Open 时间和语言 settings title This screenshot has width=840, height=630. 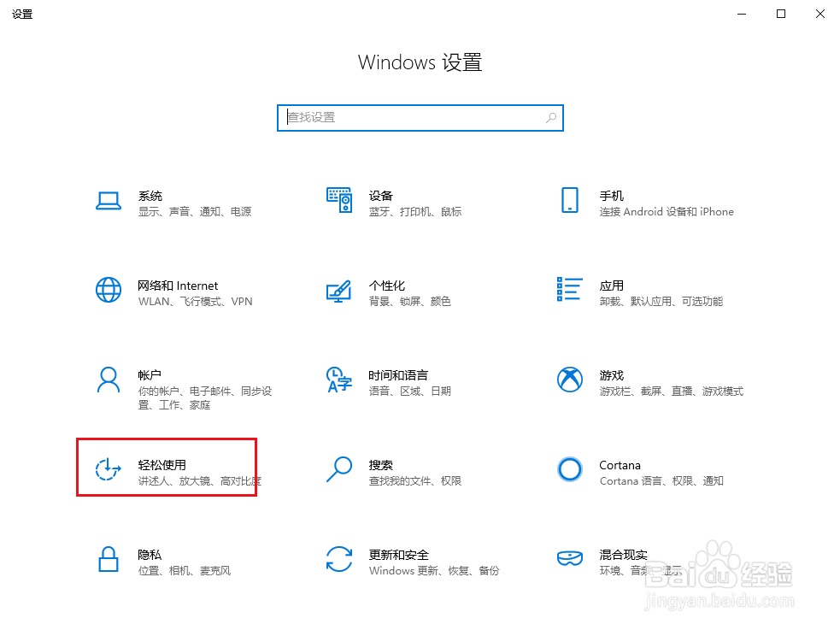pos(398,375)
